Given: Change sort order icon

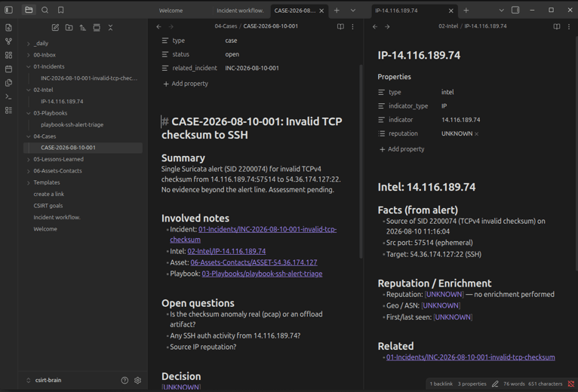Looking at the screenshot, I should click(x=83, y=28).
